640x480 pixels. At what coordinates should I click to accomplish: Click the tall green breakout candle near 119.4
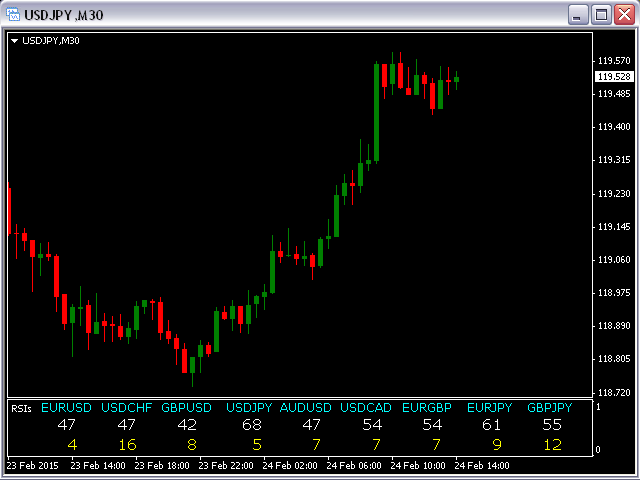376,112
